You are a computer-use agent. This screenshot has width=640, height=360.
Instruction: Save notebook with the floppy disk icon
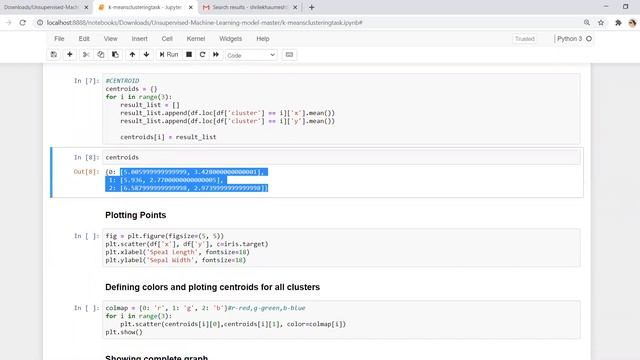pos(54,55)
